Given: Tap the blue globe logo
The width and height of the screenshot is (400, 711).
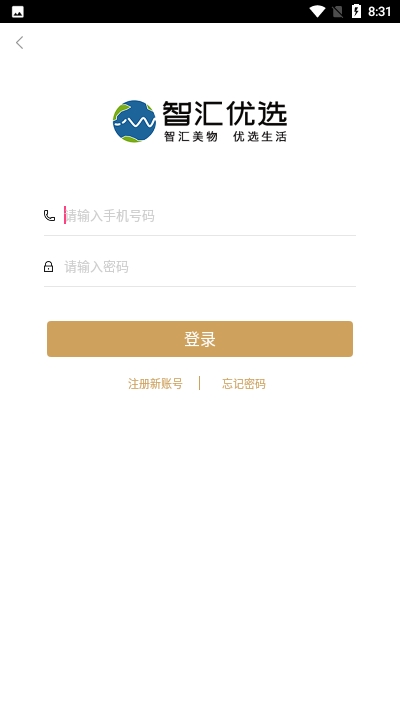Looking at the screenshot, I should point(134,122).
